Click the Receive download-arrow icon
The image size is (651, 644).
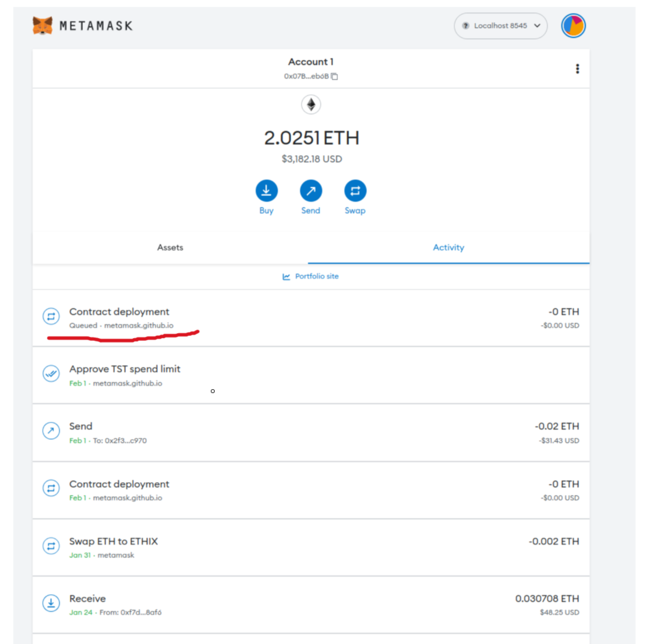(x=51, y=603)
